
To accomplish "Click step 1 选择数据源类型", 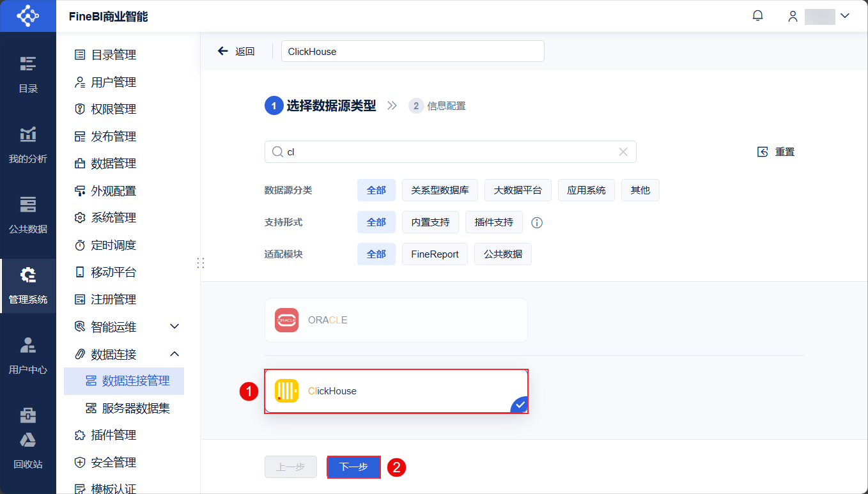I will 320,105.
